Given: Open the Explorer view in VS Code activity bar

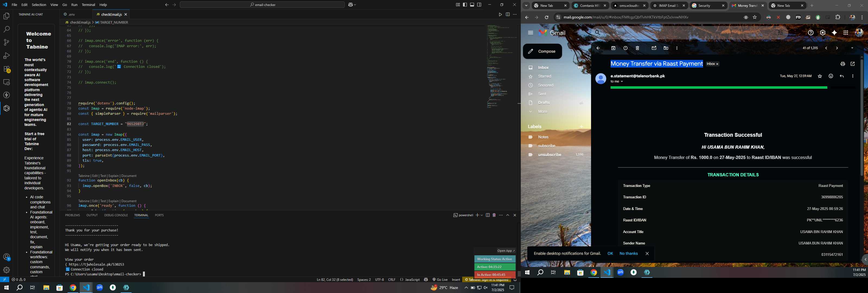Looking at the screenshot, I should tap(7, 16).
